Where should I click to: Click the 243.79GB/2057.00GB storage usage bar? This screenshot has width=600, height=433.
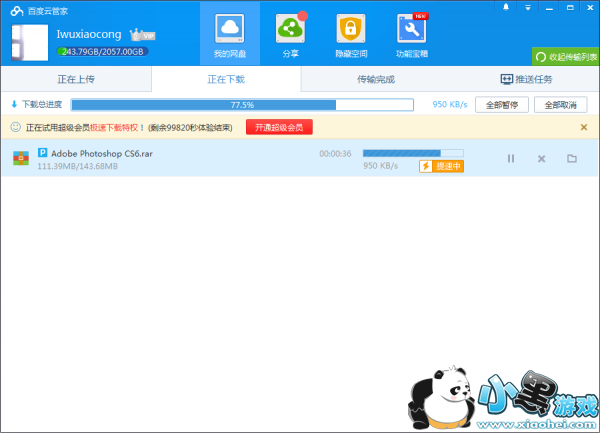[x=103, y=52]
